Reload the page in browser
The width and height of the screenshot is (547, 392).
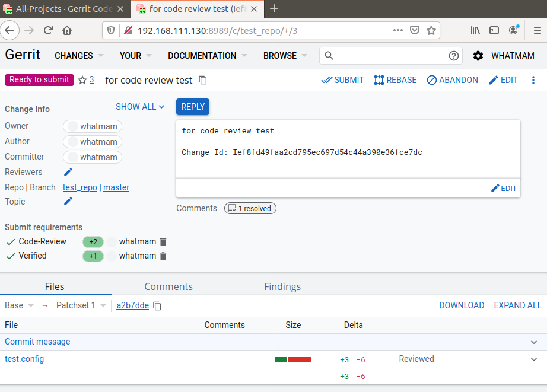tap(48, 31)
